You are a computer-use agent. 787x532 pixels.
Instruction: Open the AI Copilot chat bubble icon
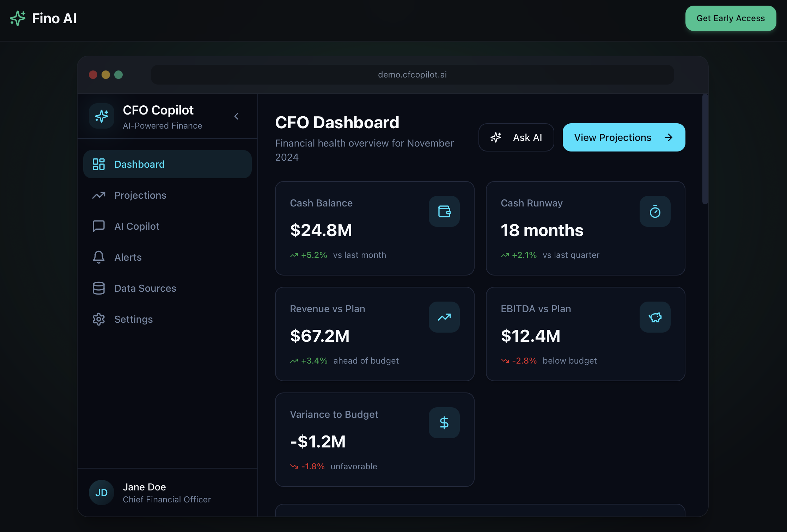click(99, 226)
